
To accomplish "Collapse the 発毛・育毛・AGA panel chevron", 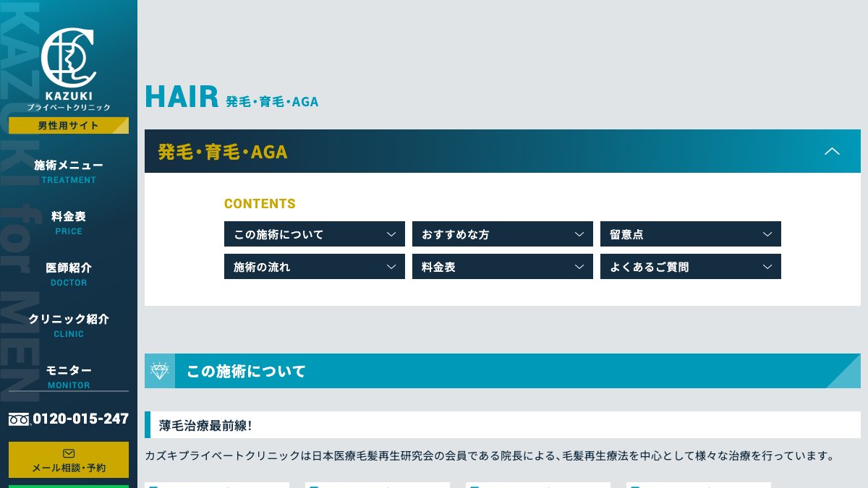I will coord(833,151).
